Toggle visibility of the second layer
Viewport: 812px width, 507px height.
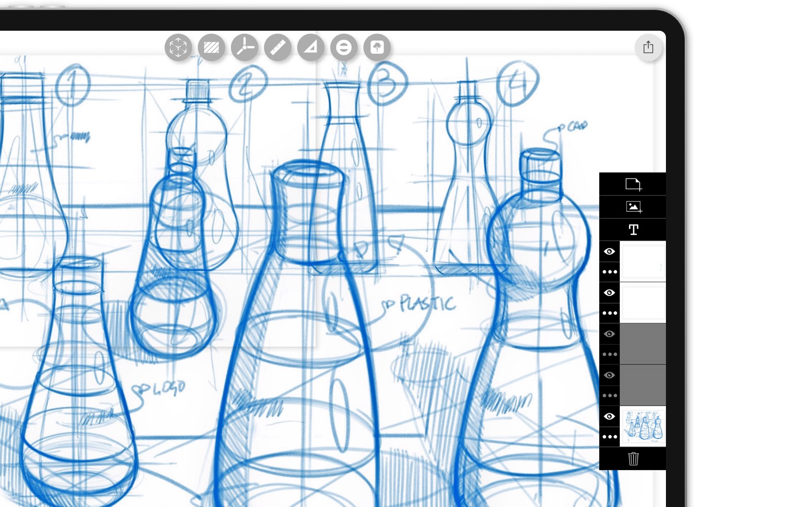(x=609, y=293)
